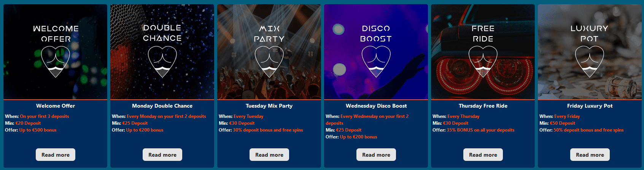Screen dimensions: 644x170
Task: Open Read more for Welcome Offer
Action: (x=56, y=155)
